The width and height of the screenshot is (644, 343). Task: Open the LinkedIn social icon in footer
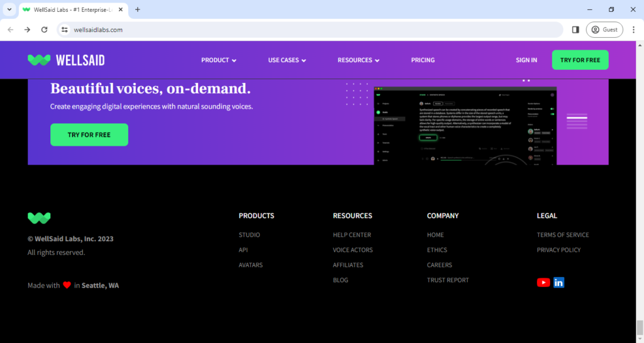(558, 283)
